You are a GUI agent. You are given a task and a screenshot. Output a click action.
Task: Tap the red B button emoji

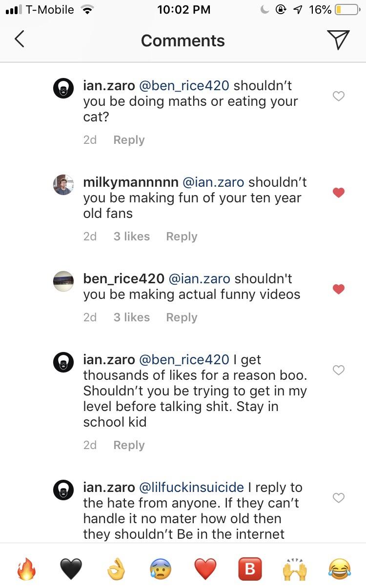tap(250, 569)
